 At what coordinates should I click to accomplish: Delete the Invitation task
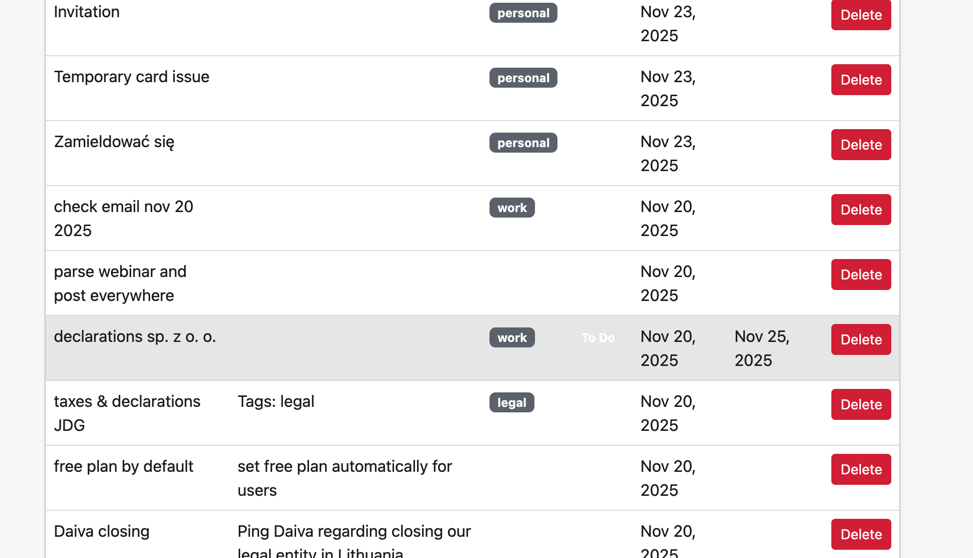[x=860, y=15]
